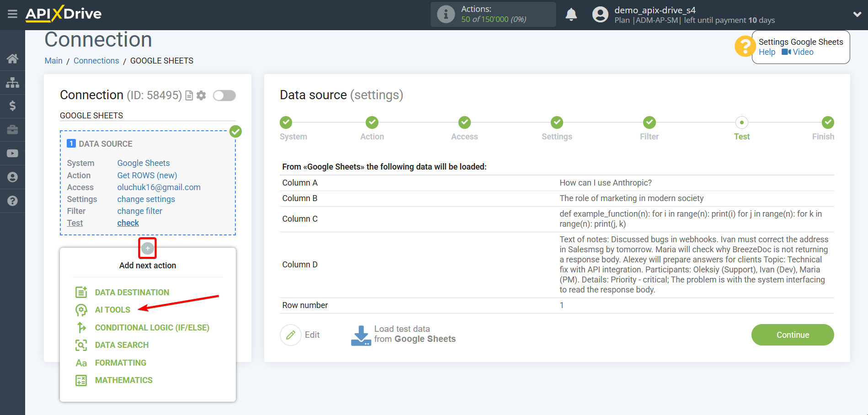Select FORMATTING action
This screenshot has height=415, width=868.
tap(121, 363)
